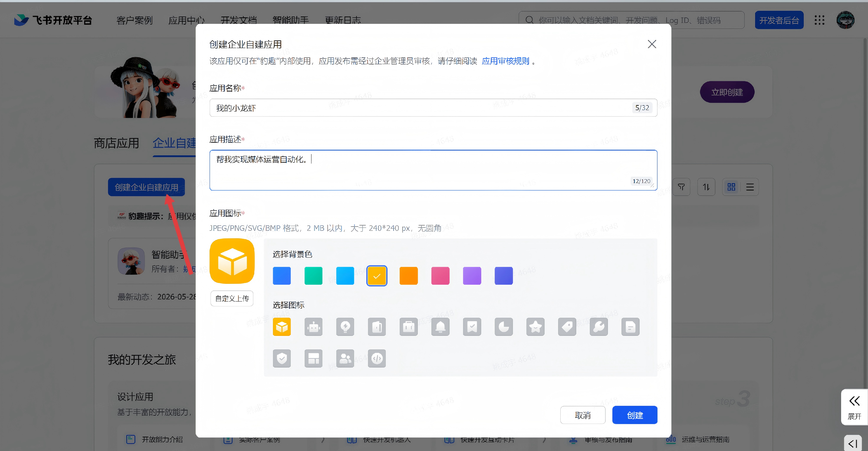Open the 客户案例 menu item

(134, 20)
